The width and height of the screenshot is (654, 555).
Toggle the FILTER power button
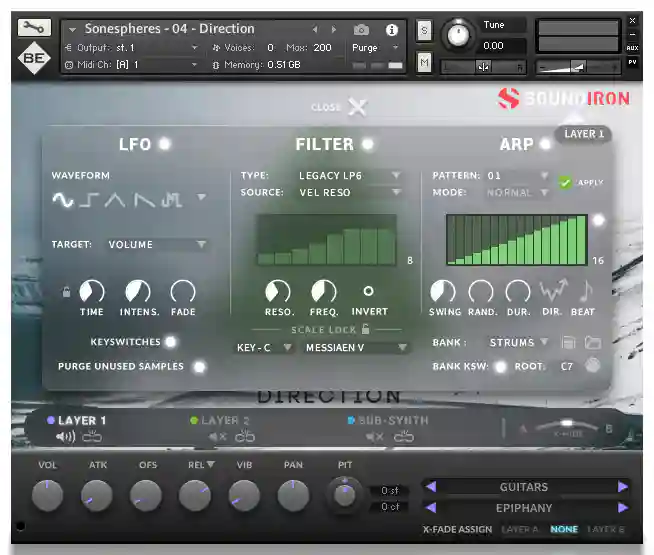[x=368, y=144]
